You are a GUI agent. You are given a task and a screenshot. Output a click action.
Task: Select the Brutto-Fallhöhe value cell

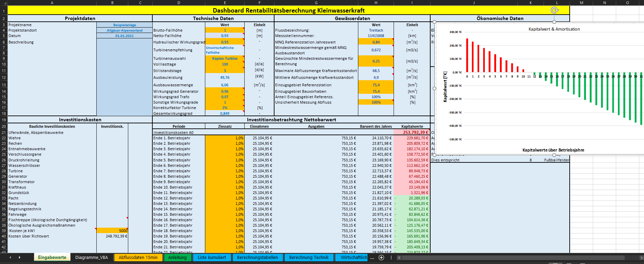pyautogui.click(x=225, y=30)
